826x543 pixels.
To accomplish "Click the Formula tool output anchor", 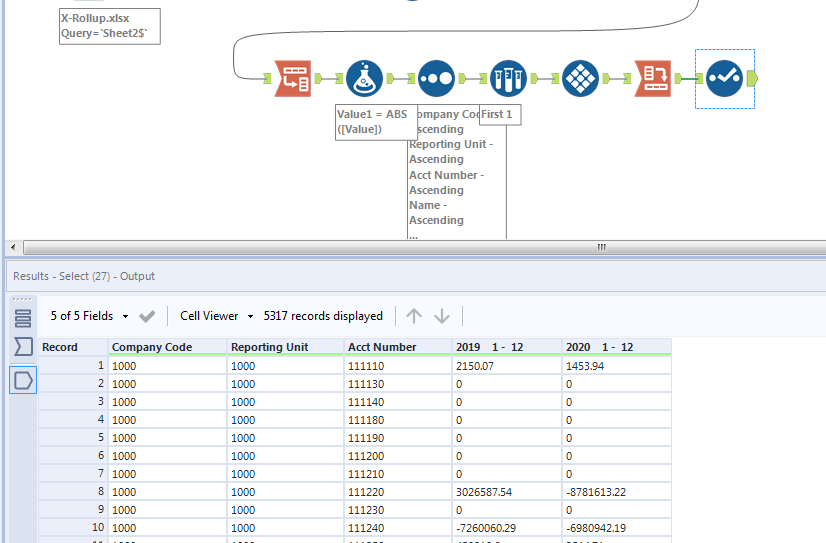I will coord(391,78).
